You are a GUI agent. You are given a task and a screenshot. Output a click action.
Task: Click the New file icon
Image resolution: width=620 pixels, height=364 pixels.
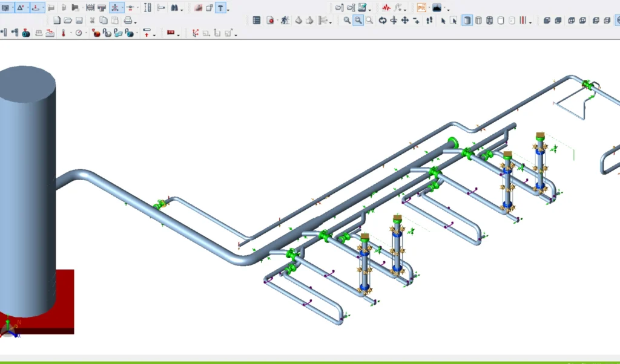[57, 21]
